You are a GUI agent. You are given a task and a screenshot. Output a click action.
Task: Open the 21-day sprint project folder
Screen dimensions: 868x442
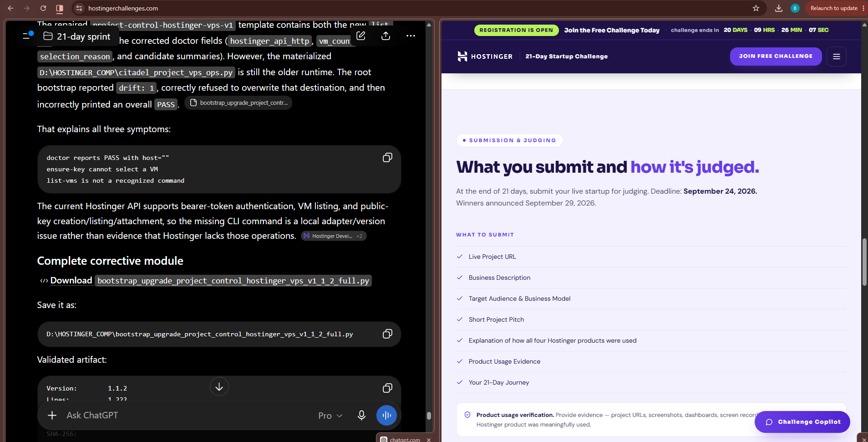[77, 36]
